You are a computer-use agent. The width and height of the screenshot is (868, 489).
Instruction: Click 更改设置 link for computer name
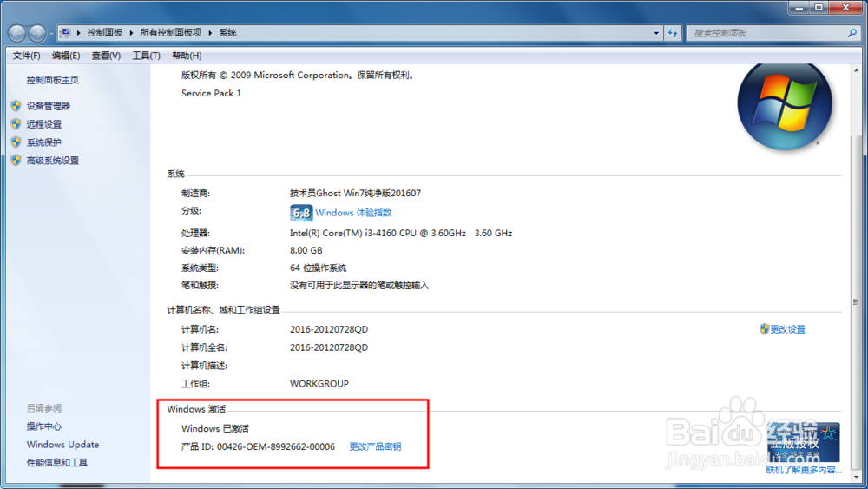pos(787,329)
